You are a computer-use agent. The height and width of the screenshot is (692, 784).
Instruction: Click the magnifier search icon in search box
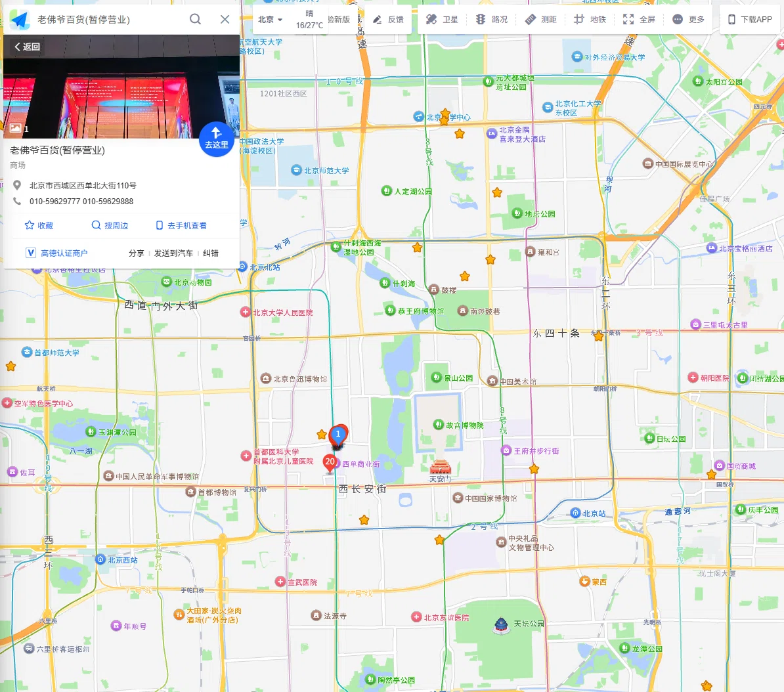point(195,19)
